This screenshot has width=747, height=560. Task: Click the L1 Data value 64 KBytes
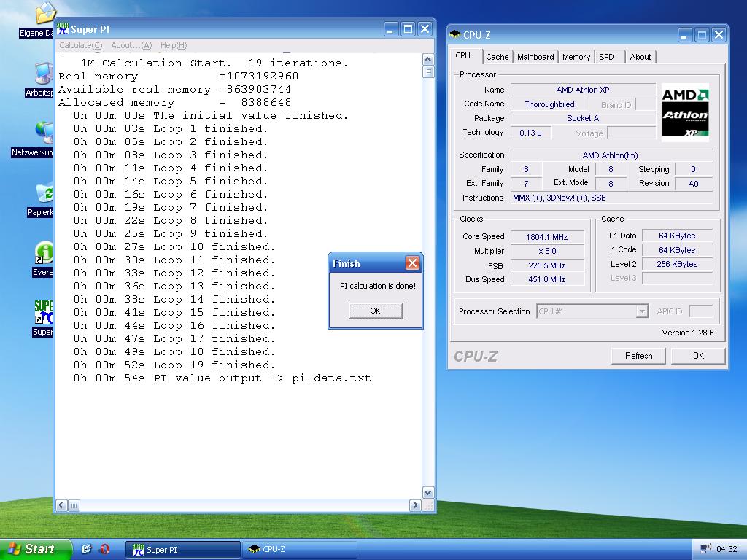(x=677, y=236)
